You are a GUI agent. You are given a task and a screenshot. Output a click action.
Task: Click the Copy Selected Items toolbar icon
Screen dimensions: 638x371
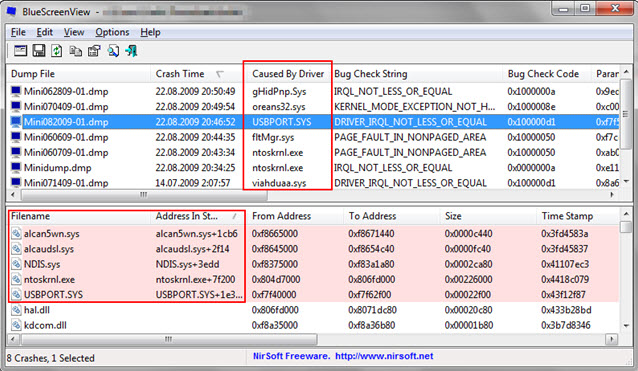coord(76,51)
